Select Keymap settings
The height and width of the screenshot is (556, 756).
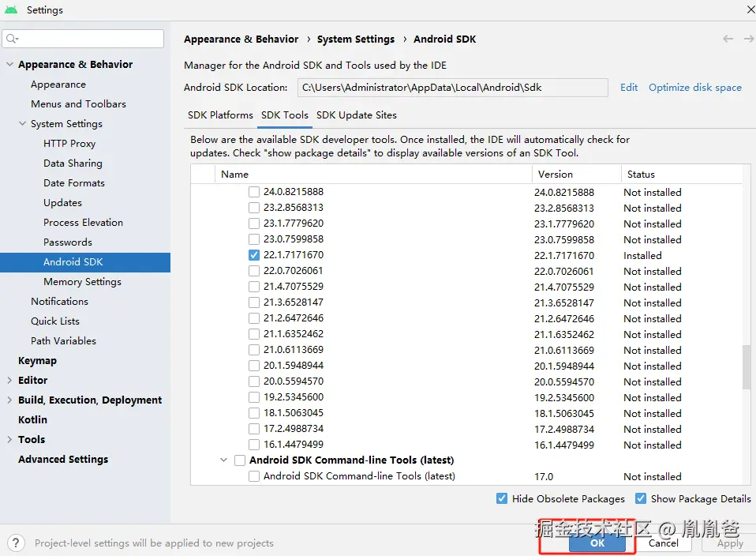[x=38, y=361]
